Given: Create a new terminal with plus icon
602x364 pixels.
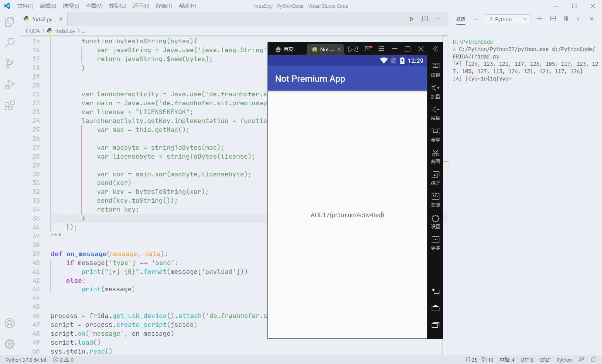Looking at the screenshot, I should pyautogui.click(x=540, y=19).
